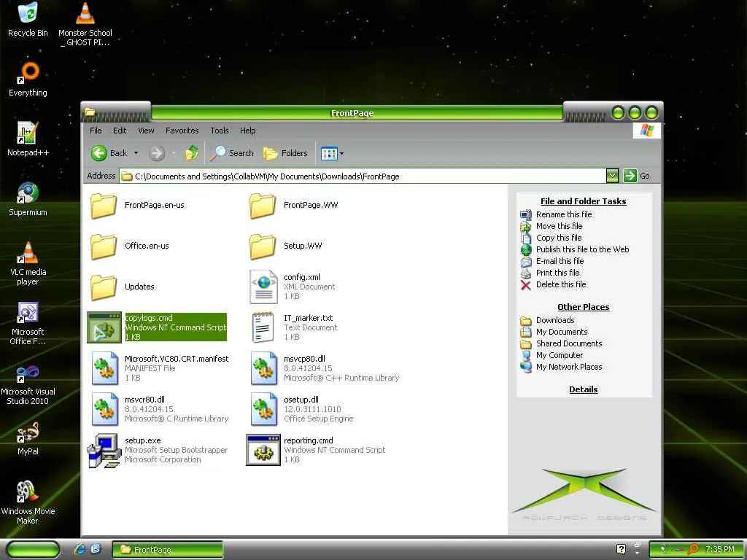The width and height of the screenshot is (747, 560).
Task: Go to My Documents in Other Places
Action: coord(562,332)
